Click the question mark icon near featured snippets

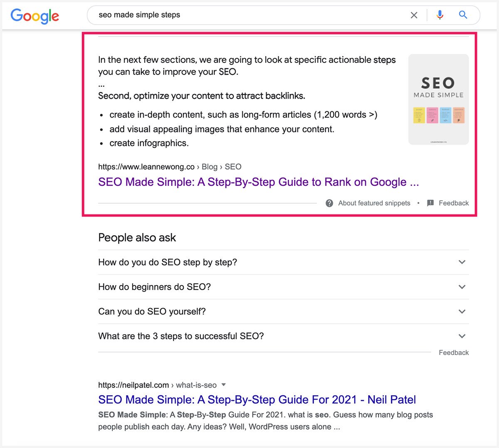329,203
